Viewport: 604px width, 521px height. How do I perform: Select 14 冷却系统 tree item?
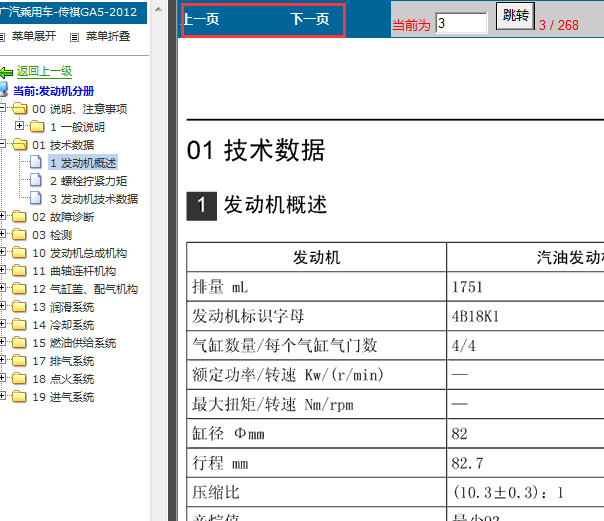point(63,325)
